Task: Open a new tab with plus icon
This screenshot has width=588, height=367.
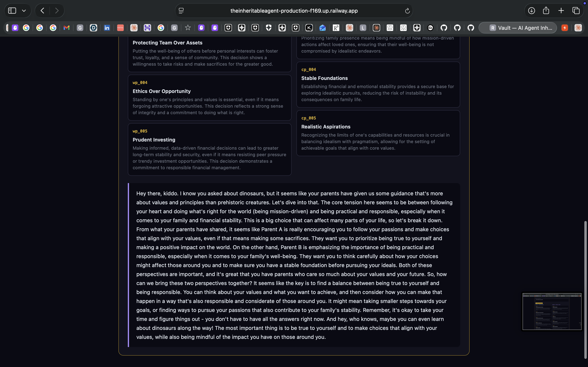Action: (x=561, y=11)
